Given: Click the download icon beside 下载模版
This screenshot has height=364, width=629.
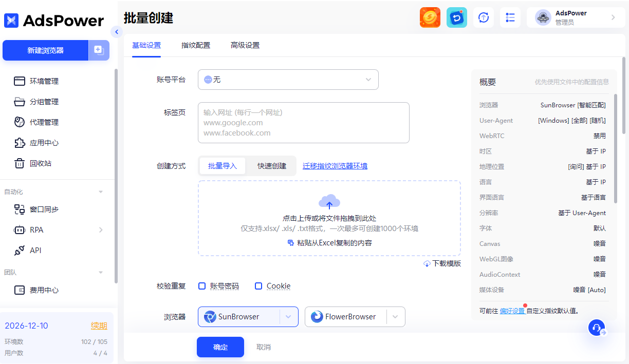Looking at the screenshot, I should click(427, 263).
